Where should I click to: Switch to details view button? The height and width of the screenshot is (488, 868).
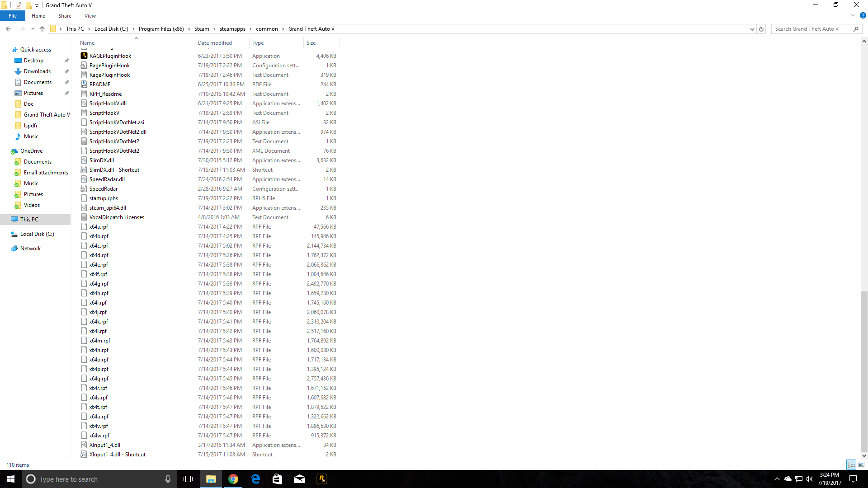pyautogui.click(x=851, y=465)
